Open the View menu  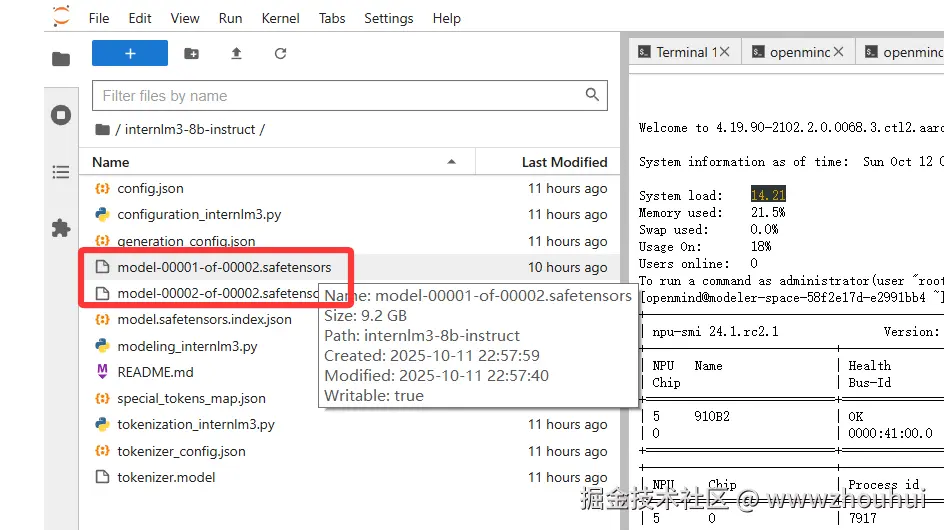coord(185,19)
